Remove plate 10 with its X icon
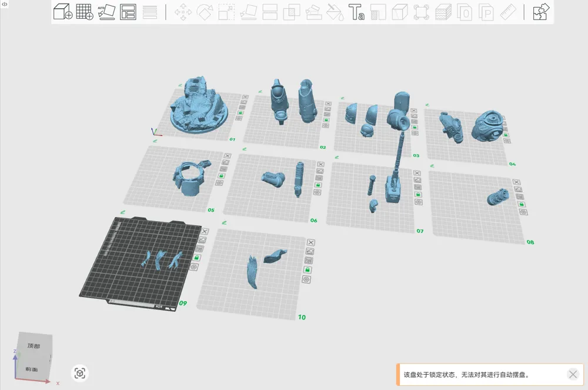Screen dimensions: 588x390 click(311, 242)
